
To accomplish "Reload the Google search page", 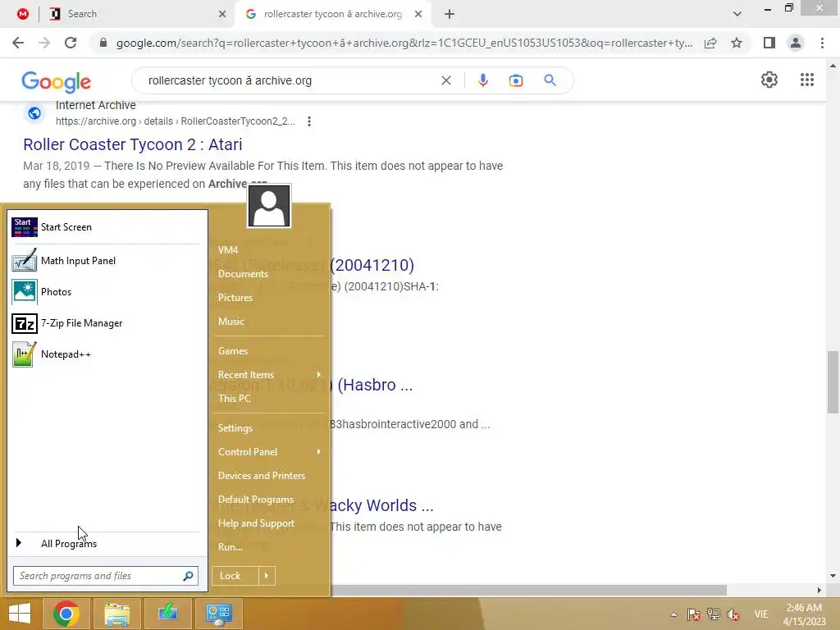I will tap(71, 43).
